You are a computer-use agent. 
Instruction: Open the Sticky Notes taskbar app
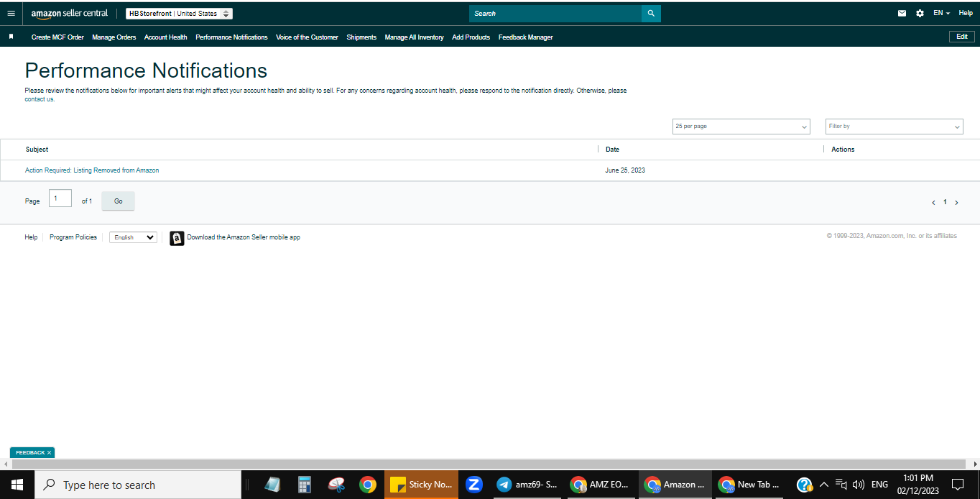[422, 485]
